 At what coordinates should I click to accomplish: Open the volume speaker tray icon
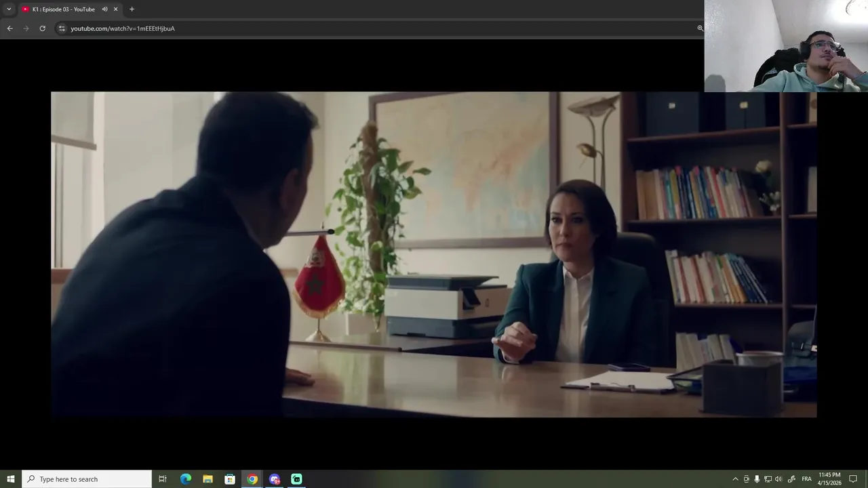click(778, 479)
